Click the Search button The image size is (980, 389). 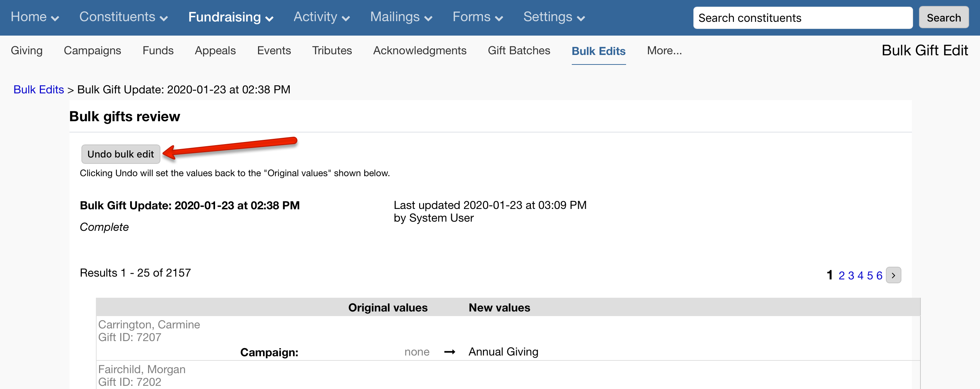pyautogui.click(x=943, y=18)
